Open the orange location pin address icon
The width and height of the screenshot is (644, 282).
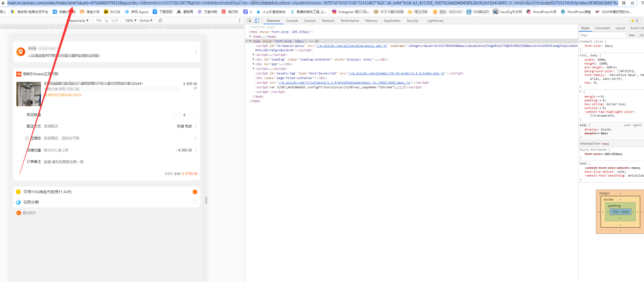[x=21, y=52]
